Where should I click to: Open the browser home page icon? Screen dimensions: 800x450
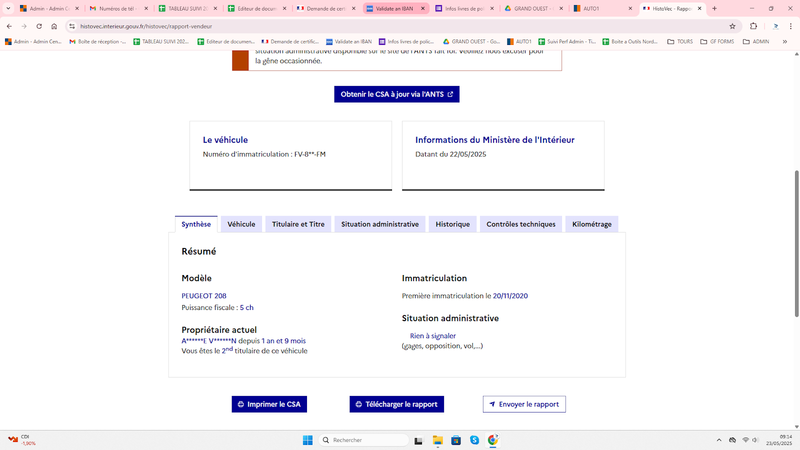click(x=54, y=26)
